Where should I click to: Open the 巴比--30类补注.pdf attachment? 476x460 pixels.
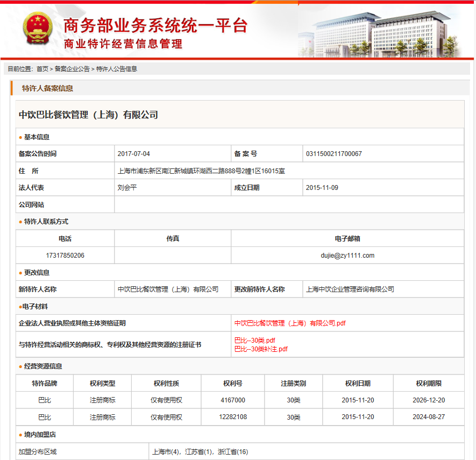click(261, 349)
